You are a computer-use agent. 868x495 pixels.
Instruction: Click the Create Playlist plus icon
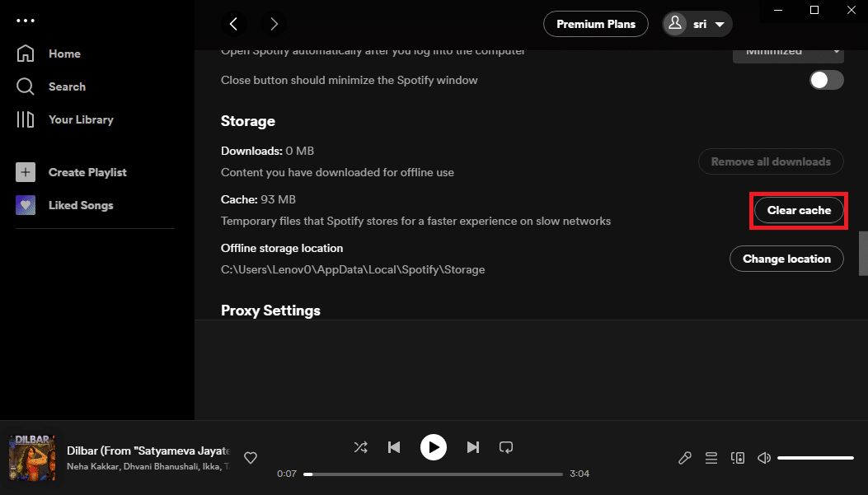click(26, 173)
